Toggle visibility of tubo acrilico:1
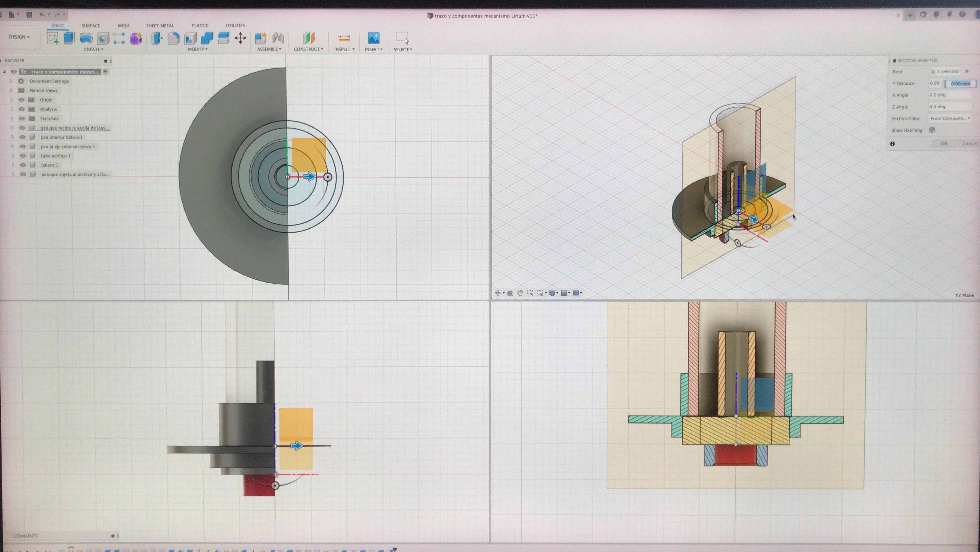980x552 pixels. (23, 156)
